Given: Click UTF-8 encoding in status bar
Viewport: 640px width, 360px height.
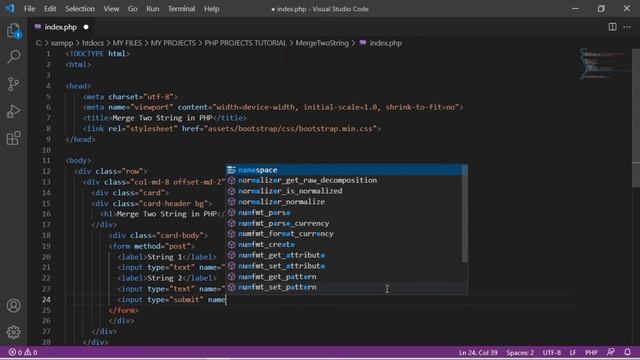Looking at the screenshot, I should pos(552,353).
